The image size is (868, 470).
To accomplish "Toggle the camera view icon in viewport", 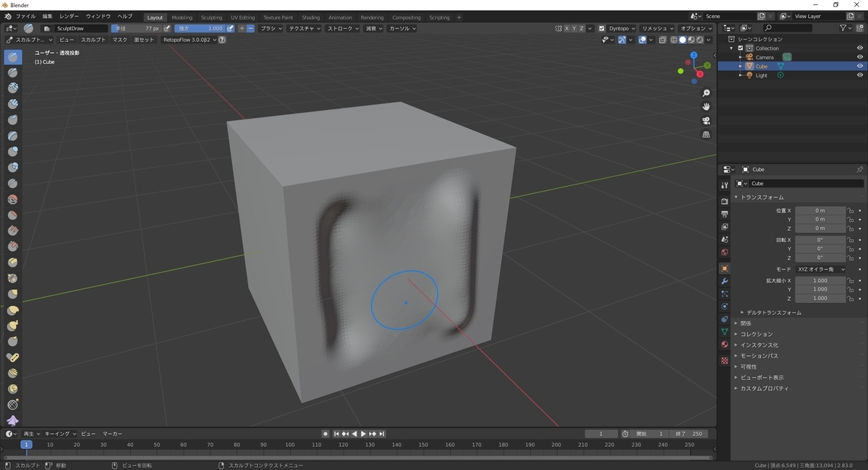I will [x=706, y=121].
